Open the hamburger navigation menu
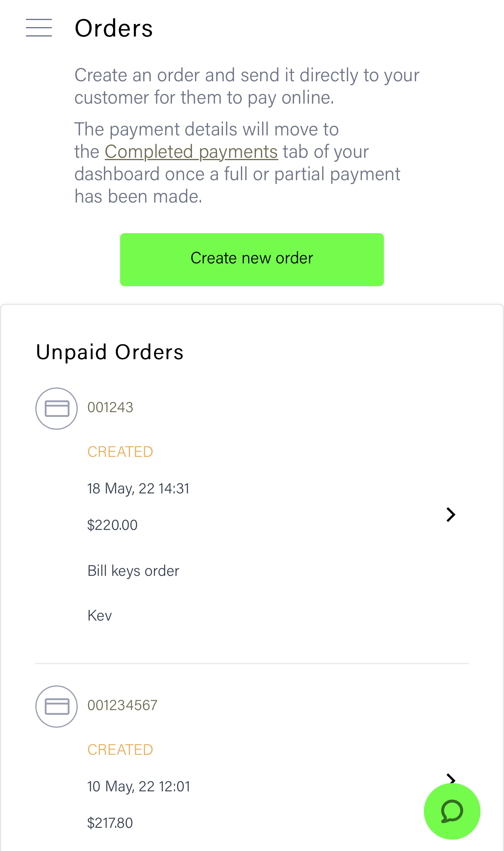The width and height of the screenshot is (504, 851). tap(39, 28)
